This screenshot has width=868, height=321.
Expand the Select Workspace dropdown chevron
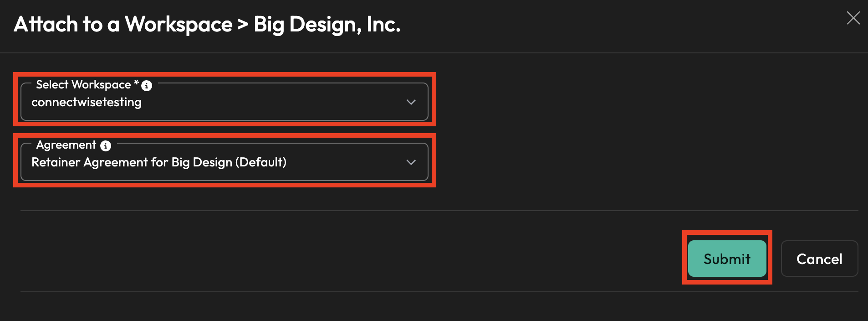[x=411, y=102]
